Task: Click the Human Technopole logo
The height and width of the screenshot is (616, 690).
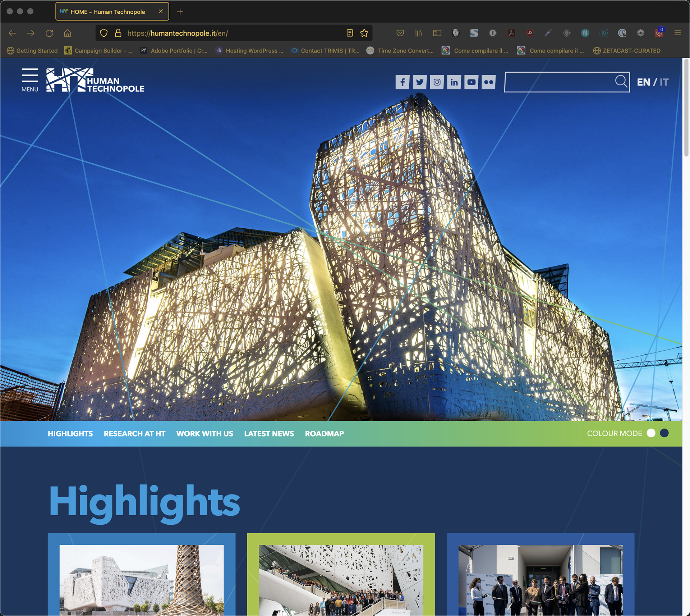Action: pos(95,80)
